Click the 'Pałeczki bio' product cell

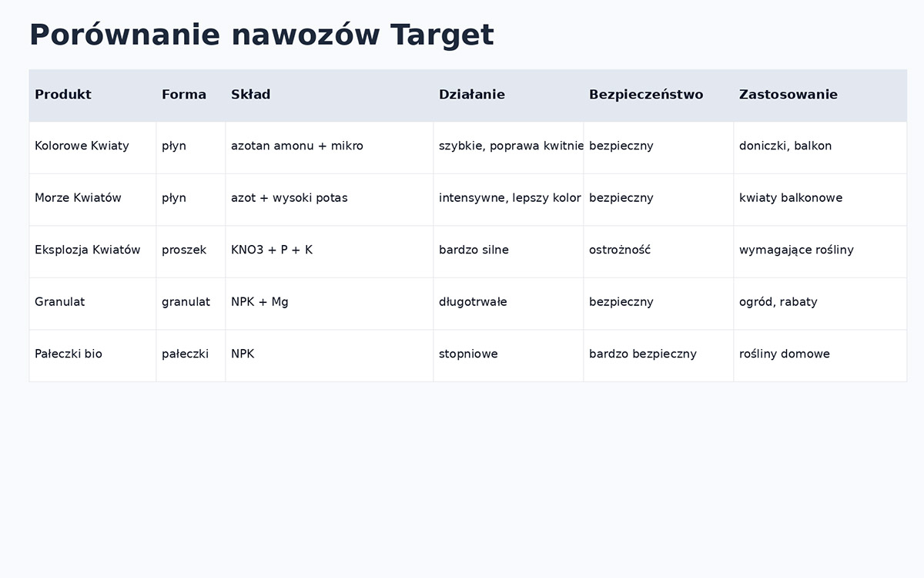pyautogui.click(x=92, y=355)
